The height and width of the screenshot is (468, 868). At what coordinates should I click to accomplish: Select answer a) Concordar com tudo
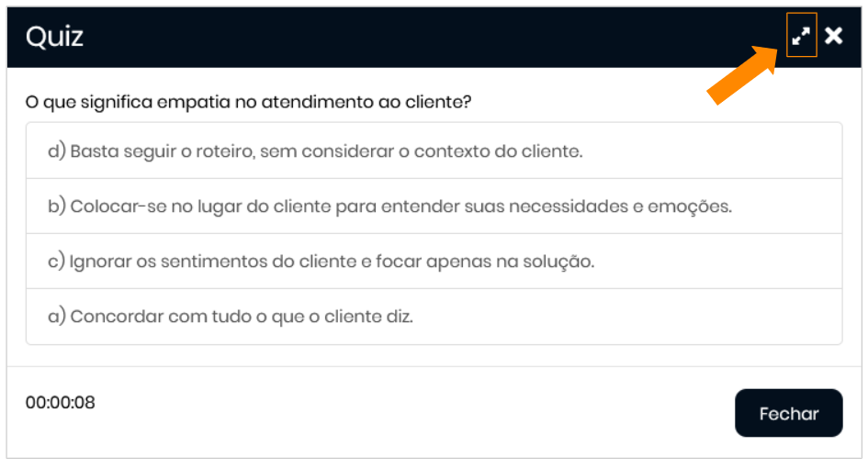231,317
